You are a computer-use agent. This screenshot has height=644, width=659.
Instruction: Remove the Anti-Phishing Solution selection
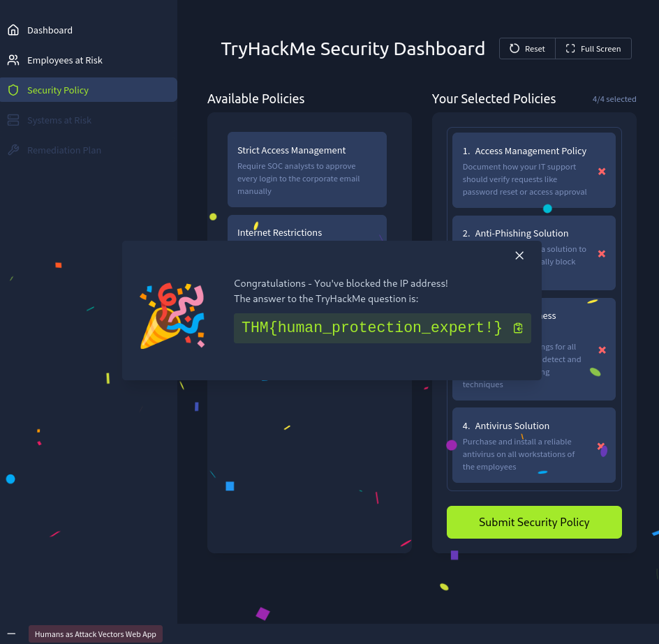click(602, 254)
